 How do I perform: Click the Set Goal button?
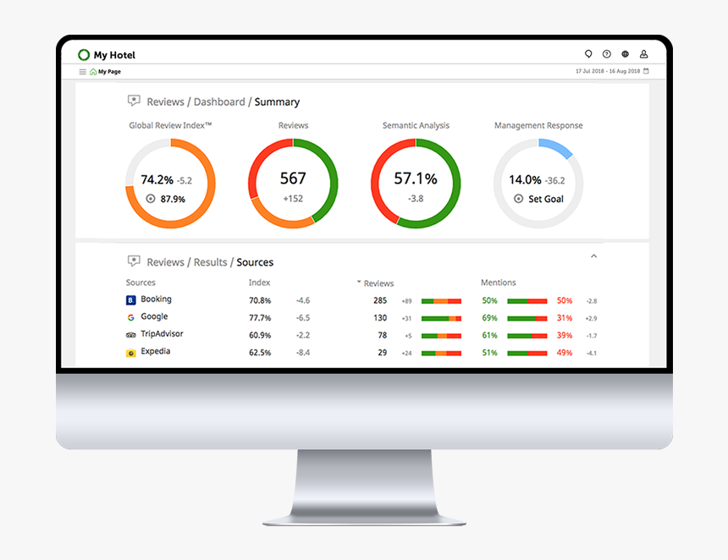(546, 199)
